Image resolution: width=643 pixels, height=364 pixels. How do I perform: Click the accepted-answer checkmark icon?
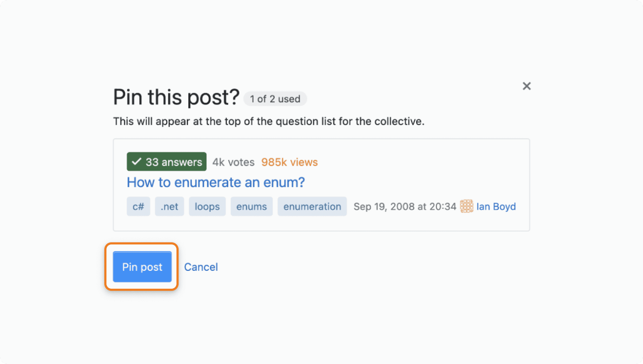tap(136, 162)
